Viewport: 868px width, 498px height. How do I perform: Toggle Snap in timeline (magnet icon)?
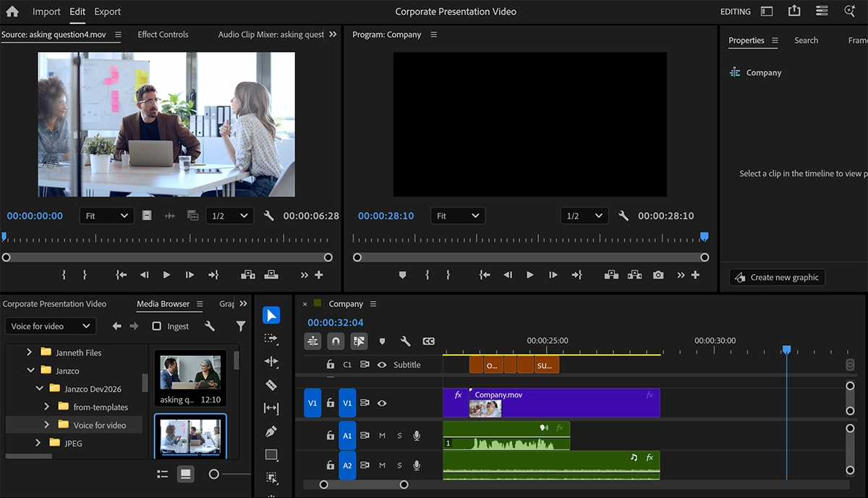(336, 341)
